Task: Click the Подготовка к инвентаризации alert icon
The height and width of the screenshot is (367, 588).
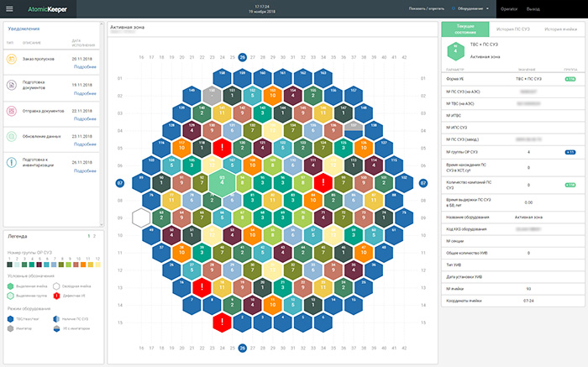Action: pos(11,162)
